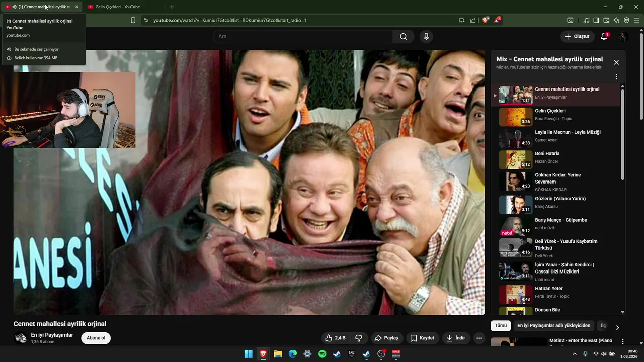The width and height of the screenshot is (644, 362).
Task: Open the Brave VPN shield icon
Action: click(626, 20)
